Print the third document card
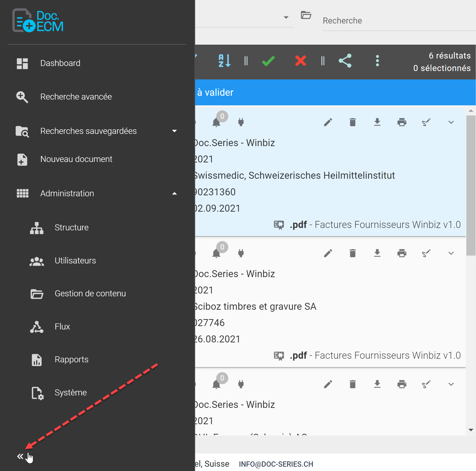476x471 pixels. point(402,384)
